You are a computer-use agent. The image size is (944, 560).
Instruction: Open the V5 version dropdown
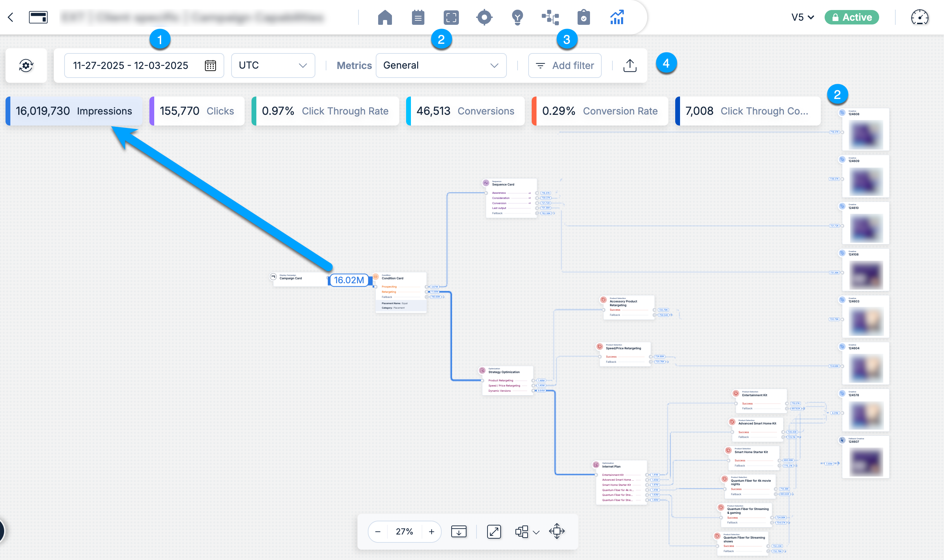tap(803, 17)
